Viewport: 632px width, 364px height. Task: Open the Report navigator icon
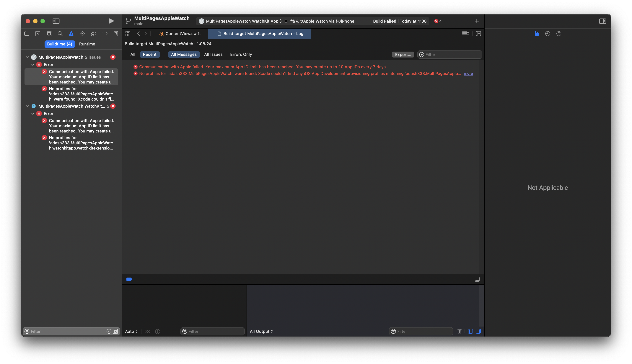click(x=116, y=34)
